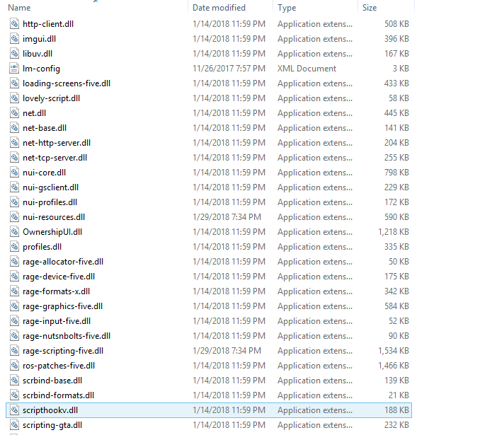Sort files by the Size column header

[x=370, y=7]
